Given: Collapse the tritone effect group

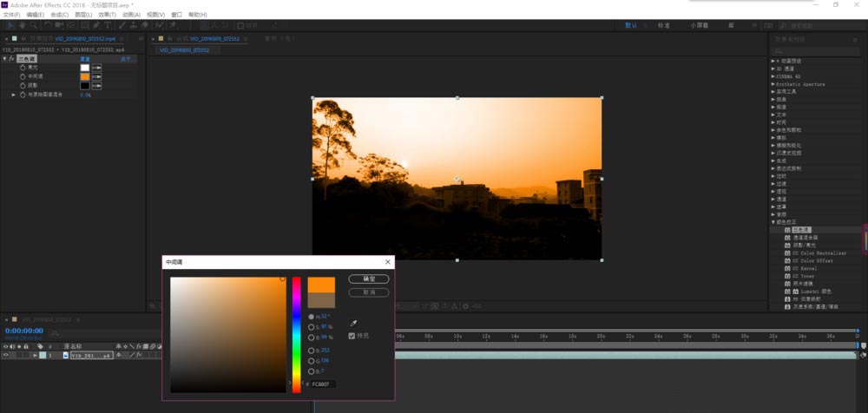Looking at the screenshot, I should pos(5,58).
